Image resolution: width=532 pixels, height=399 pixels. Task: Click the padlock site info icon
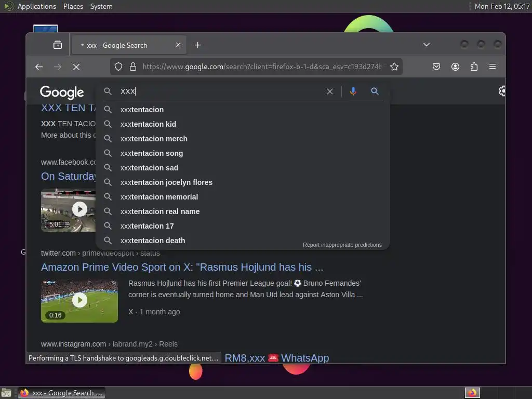133,66
